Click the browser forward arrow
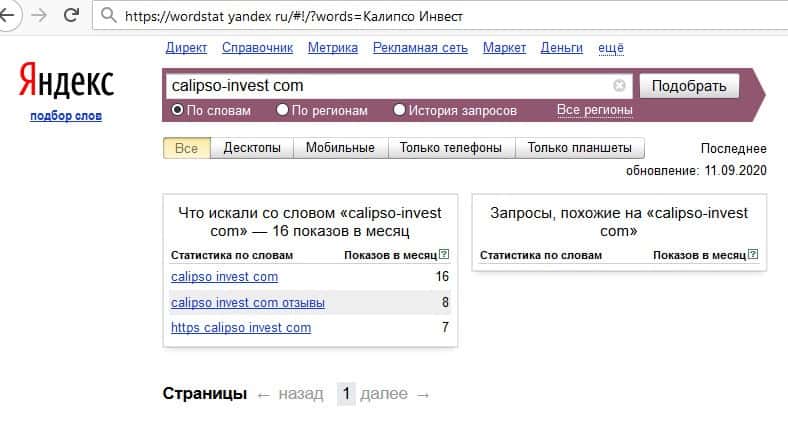Screen dimensions: 788x428 coord(39,17)
